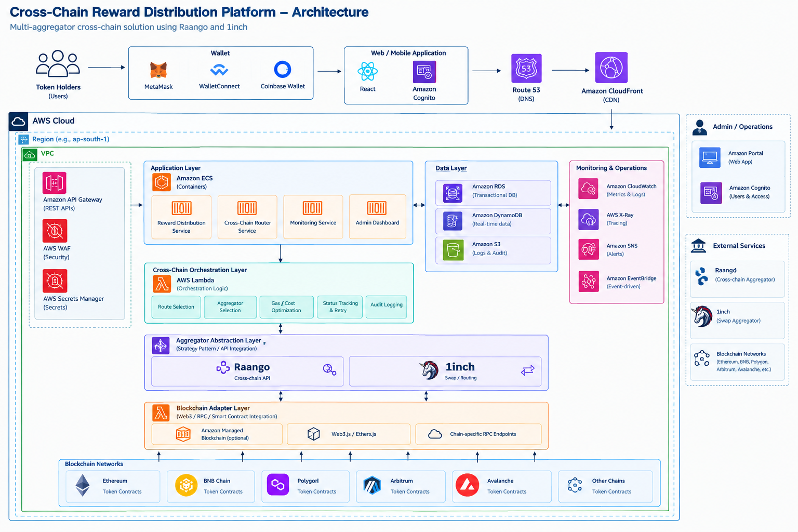Viewport: 798px width, 532px height.
Task: Click the Raango Cross-chain API card
Action: [x=247, y=371]
